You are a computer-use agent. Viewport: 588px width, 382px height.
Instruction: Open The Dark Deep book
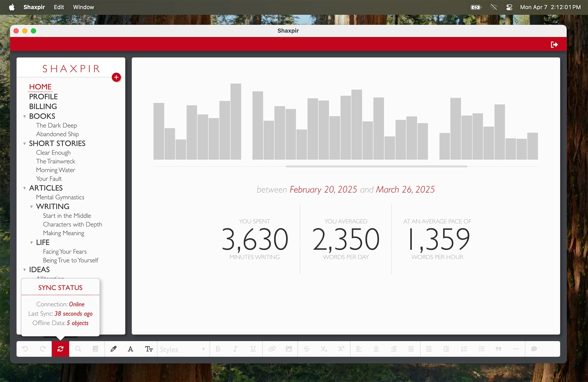pos(56,125)
